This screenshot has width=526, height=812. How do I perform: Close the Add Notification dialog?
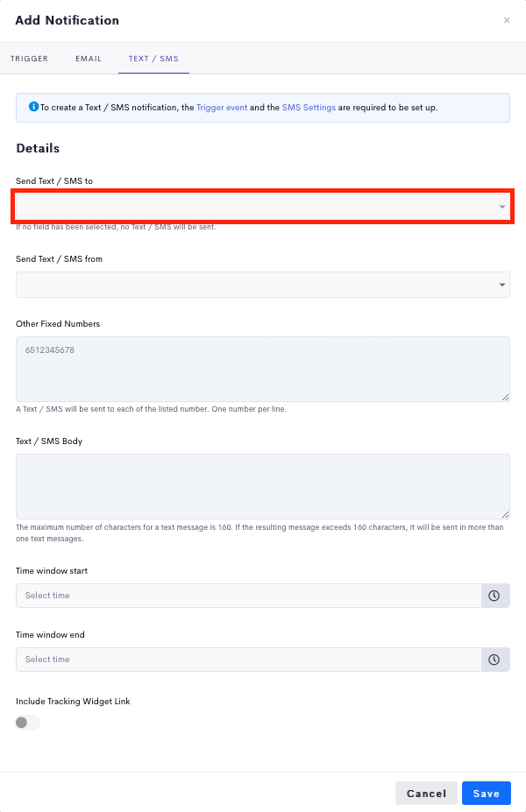(x=507, y=20)
